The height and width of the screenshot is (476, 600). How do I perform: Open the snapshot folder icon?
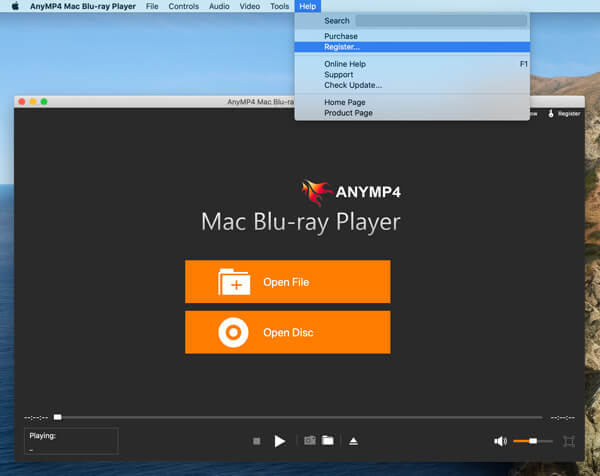[327, 440]
